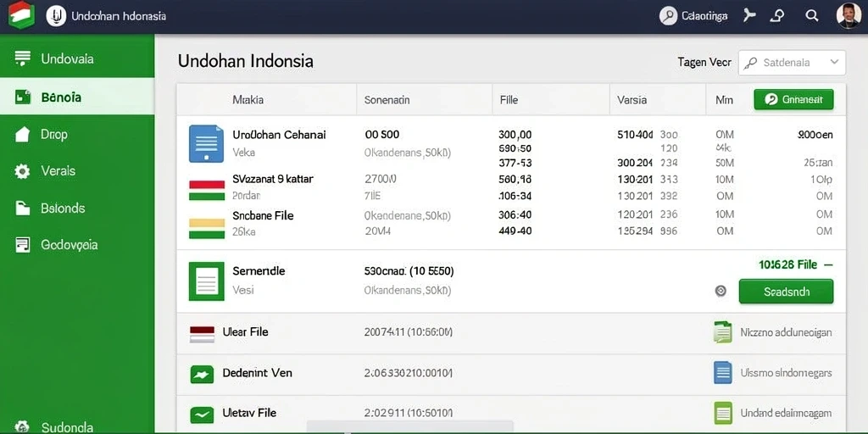The width and height of the screenshot is (868, 434).
Task: Click the horizontal scrollbar at the bottom
Action: pyautogui.click(x=409, y=427)
